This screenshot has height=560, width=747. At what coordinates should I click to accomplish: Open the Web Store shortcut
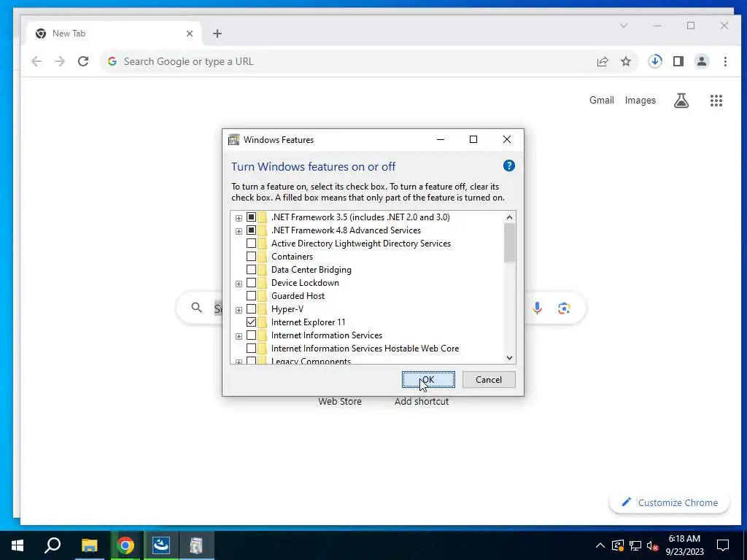[x=340, y=402]
